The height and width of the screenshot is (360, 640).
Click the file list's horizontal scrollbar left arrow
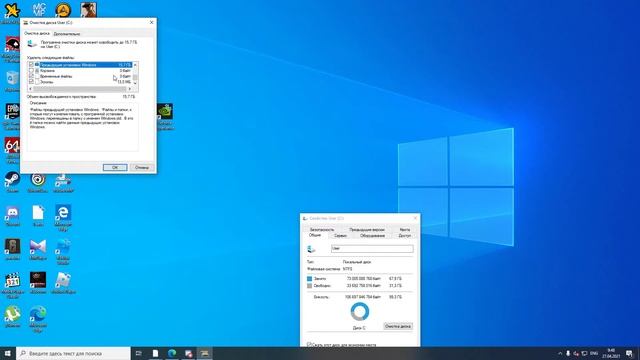[x=30, y=89]
